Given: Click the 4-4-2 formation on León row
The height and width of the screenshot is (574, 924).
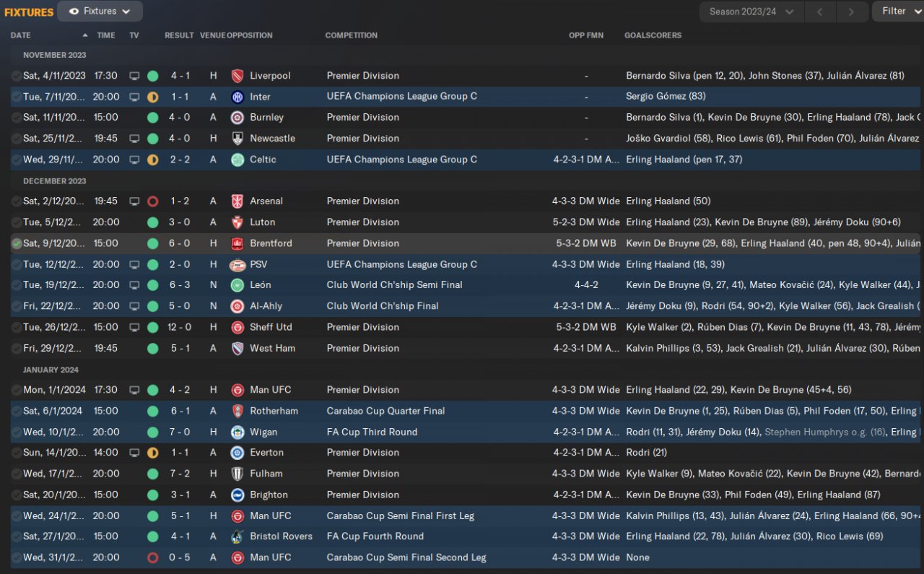Looking at the screenshot, I should (586, 285).
